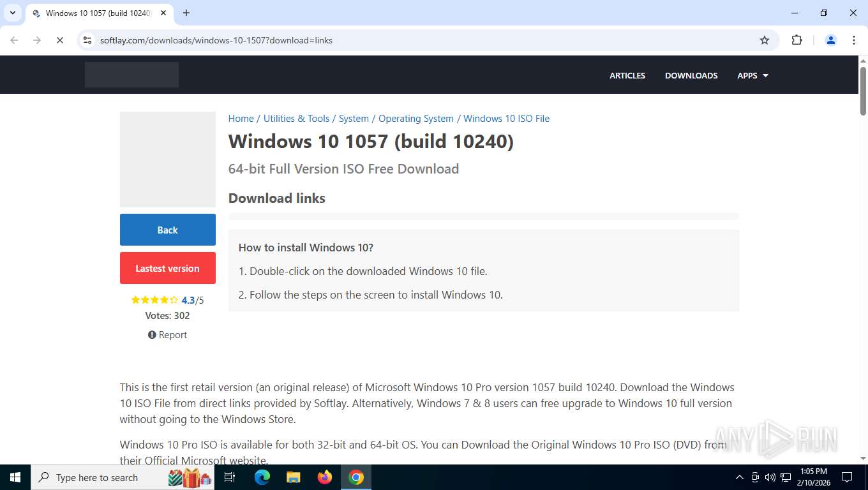The width and height of the screenshot is (868, 490).
Task: Expand the APPS dropdown in the site header
Action: pyautogui.click(x=753, y=75)
